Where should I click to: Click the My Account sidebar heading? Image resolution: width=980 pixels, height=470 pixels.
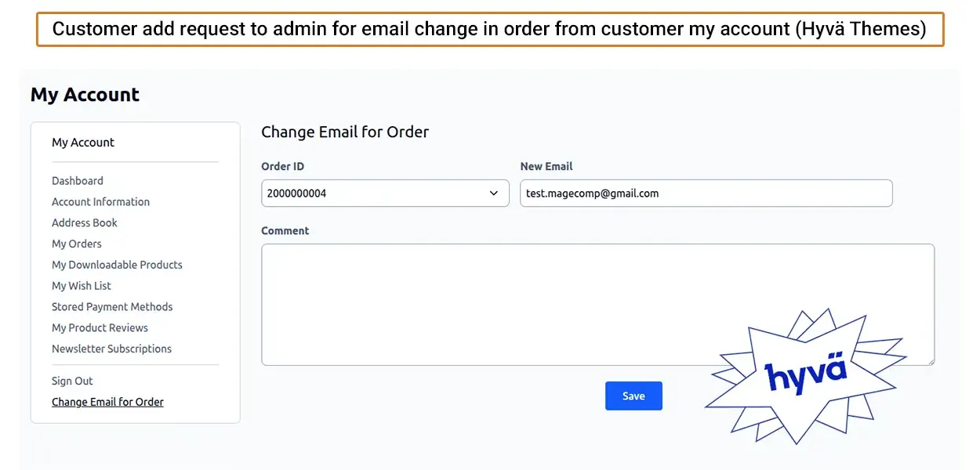point(83,143)
